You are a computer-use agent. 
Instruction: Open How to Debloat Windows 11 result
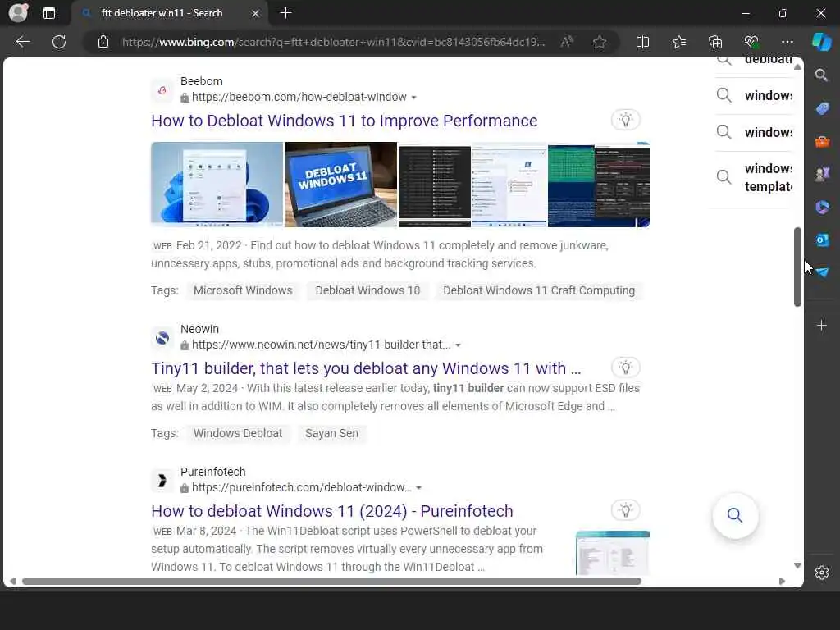pos(344,121)
